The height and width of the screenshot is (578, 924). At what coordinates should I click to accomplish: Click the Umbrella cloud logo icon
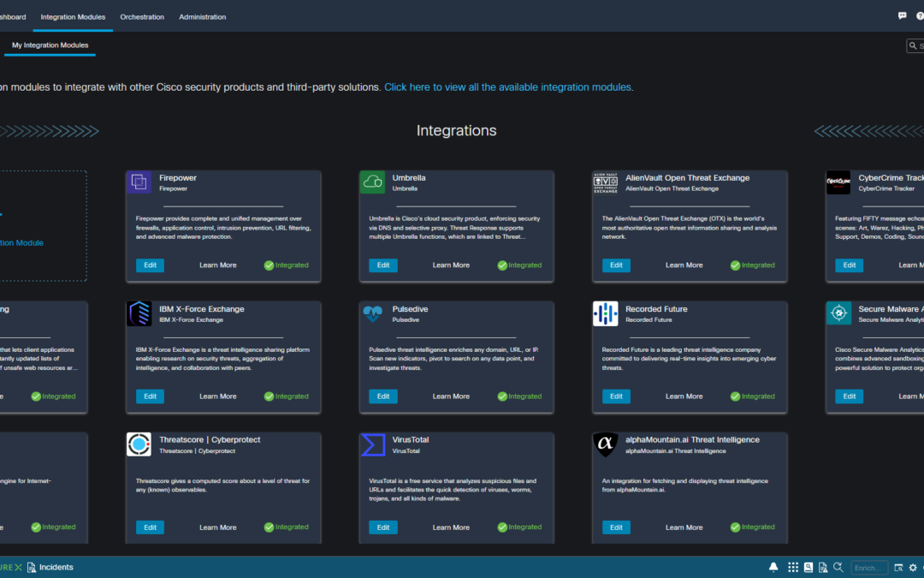point(372,182)
